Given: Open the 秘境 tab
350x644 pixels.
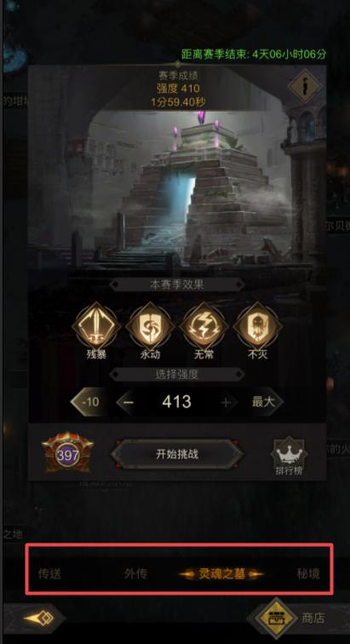Looking at the screenshot, I should point(308,573).
